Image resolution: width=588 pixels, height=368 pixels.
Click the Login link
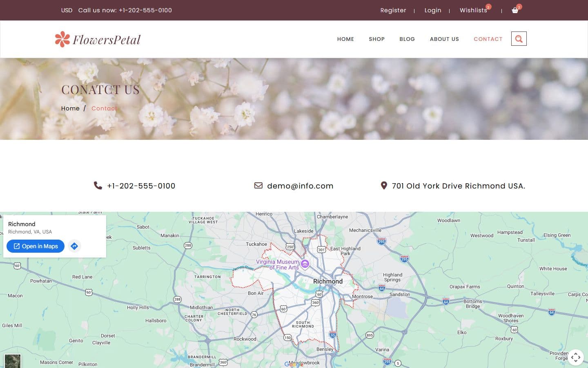[433, 10]
